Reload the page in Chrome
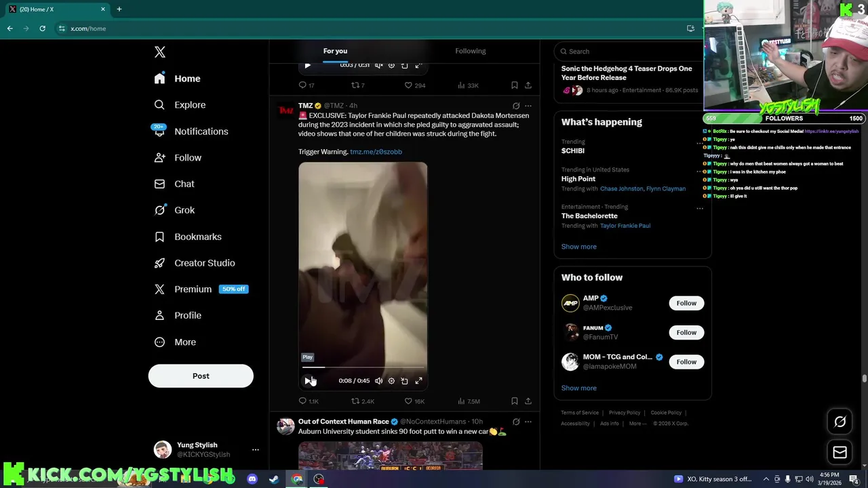 42,28
